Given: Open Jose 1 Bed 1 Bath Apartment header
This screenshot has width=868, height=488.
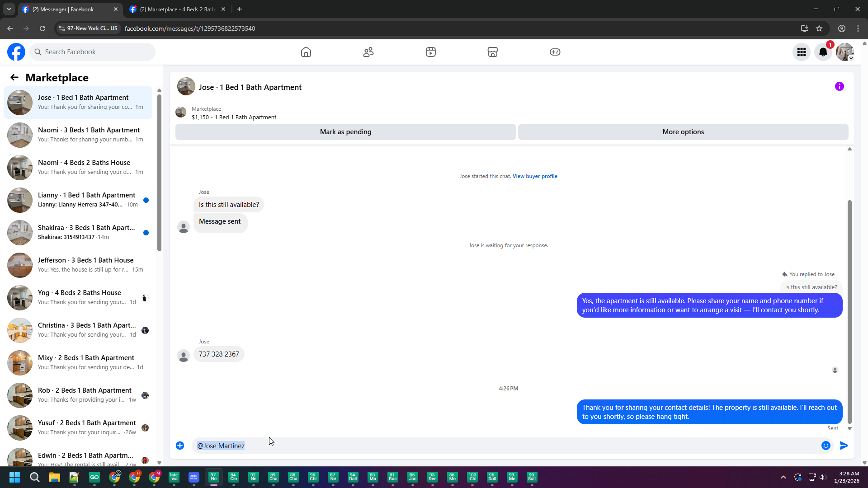Looking at the screenshot, I should tap(250, 87).
